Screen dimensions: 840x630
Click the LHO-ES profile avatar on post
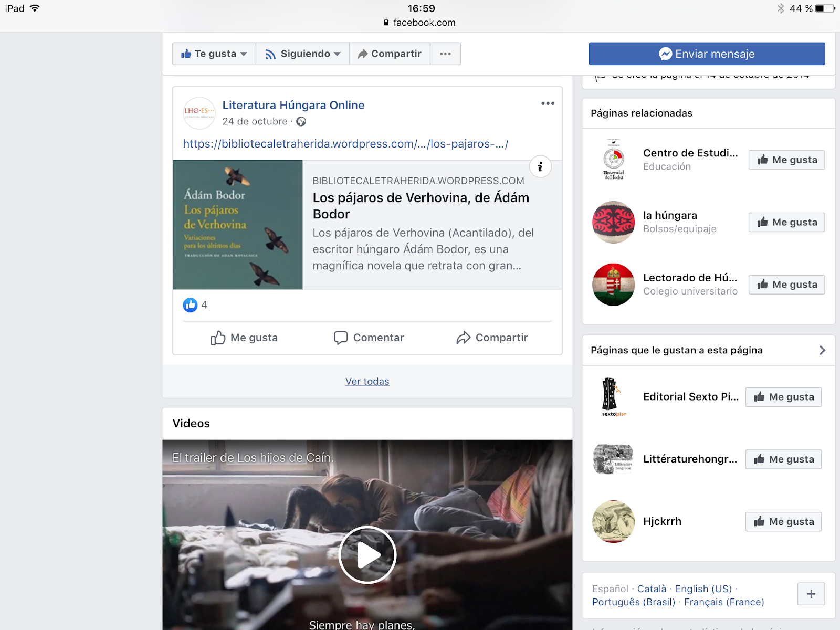pos(199,113)
